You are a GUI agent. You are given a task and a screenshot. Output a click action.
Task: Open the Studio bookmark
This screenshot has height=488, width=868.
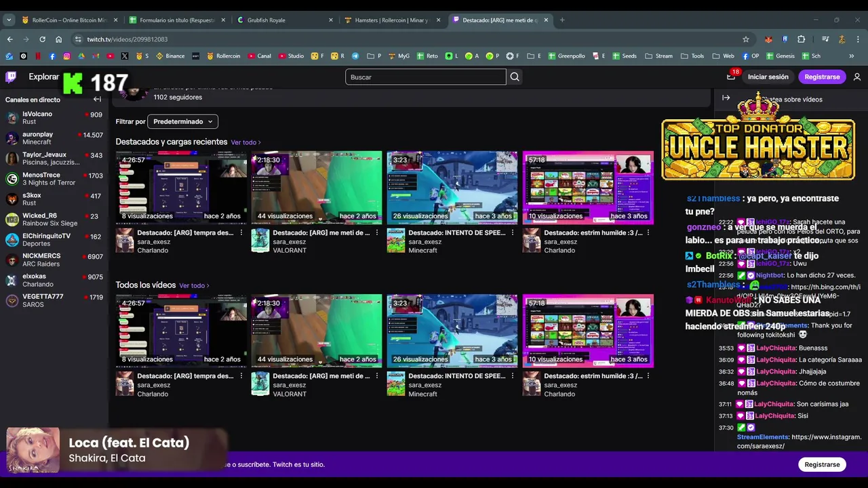(x=291, y=56)
